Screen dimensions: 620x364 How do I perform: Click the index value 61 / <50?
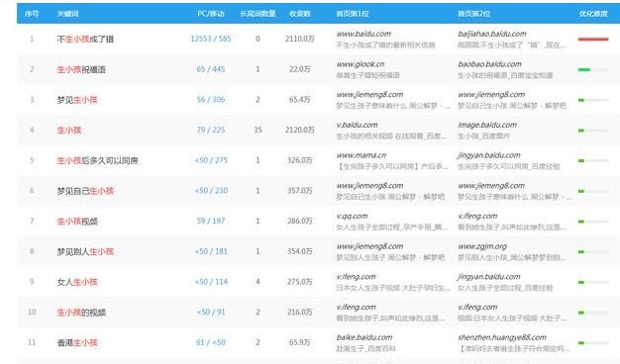click(x=211, y=342)
